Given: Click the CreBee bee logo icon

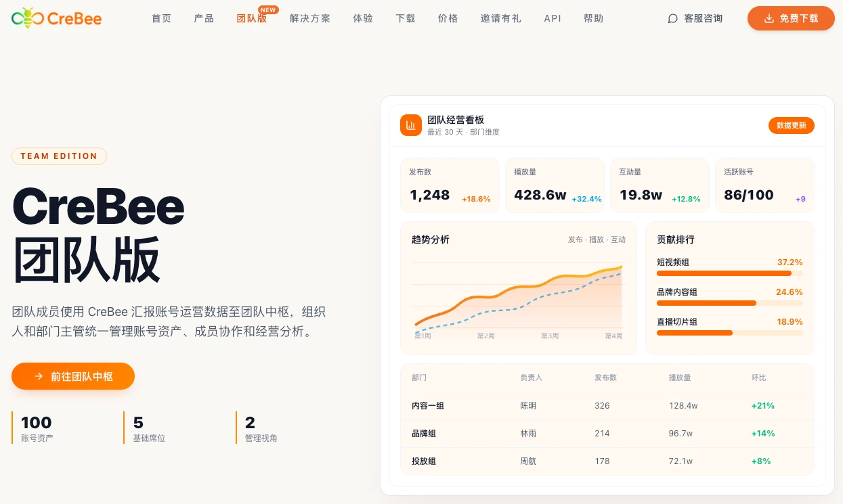Looking at the screenshot, I should [x=28, y=18].
